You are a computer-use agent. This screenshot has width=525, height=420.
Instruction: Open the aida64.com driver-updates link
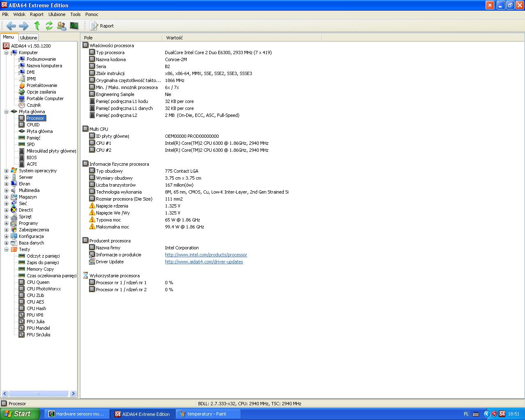tap(204, 262)
